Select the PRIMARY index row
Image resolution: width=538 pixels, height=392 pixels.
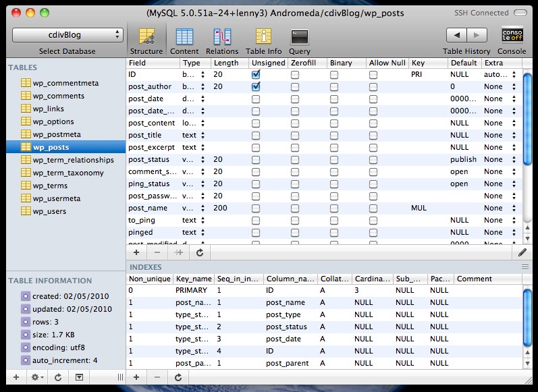(x=324, y=290)
